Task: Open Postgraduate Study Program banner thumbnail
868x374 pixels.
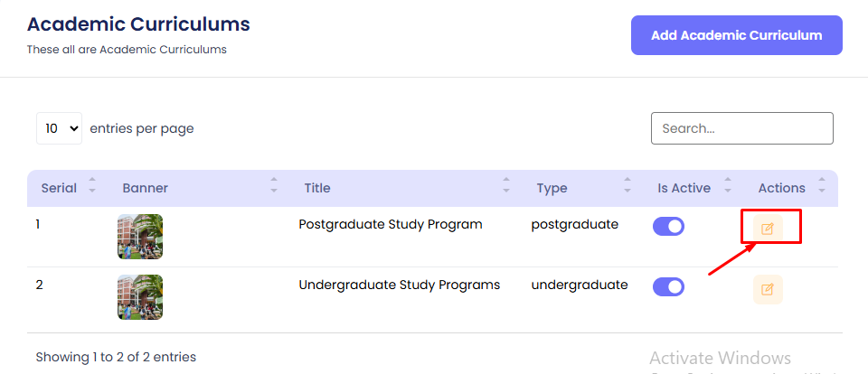Action: click(140, 237)
